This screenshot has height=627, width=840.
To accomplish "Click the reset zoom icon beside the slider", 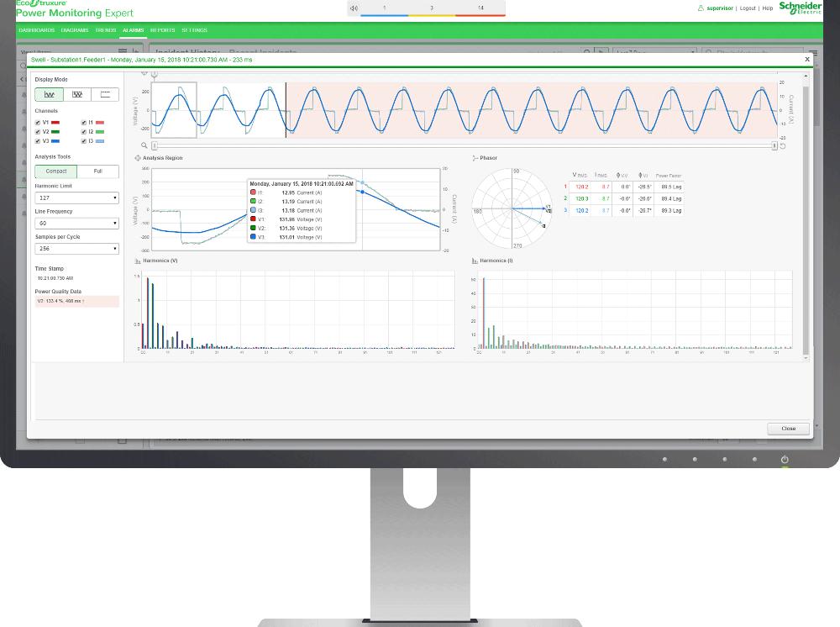I will click(x=783, y=145).
